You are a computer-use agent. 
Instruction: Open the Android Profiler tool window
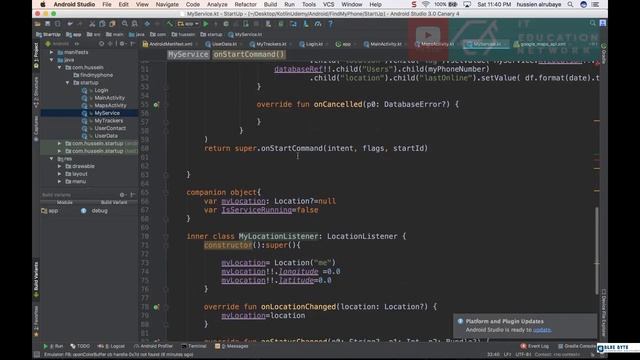[153, 346]
